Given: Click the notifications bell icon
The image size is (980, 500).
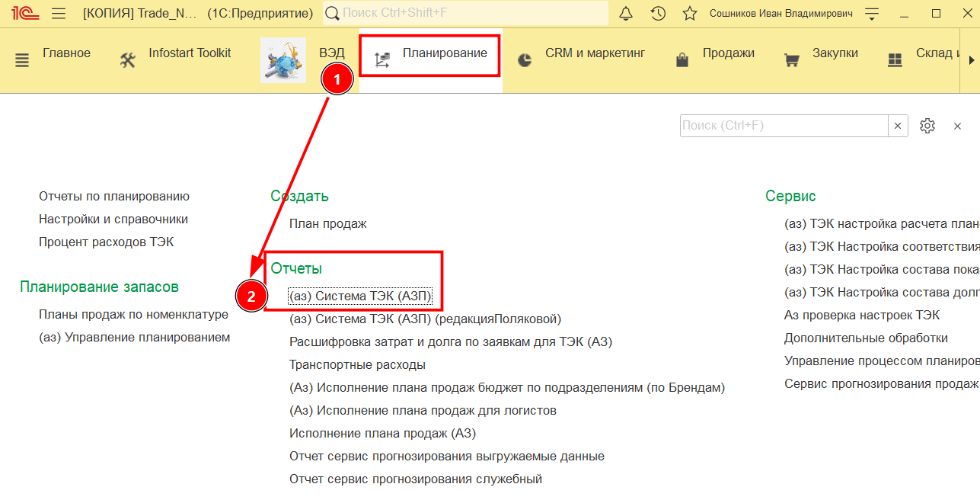Looking at the screenshot, I should 626,14.
